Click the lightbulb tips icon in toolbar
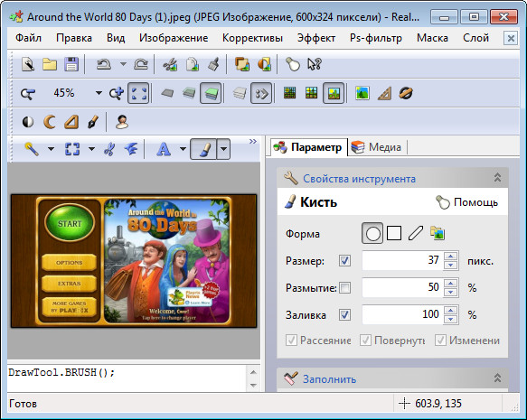The width and height of the screenshot is (527, 420). (x=292, y=64)
